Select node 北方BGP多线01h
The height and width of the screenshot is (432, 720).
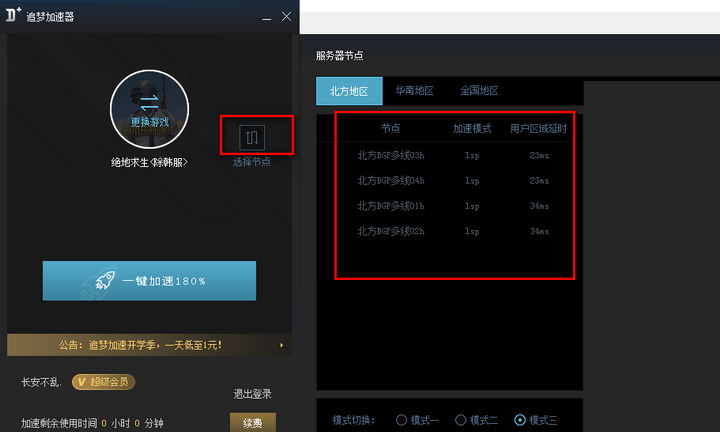click(x=391, y=206)
